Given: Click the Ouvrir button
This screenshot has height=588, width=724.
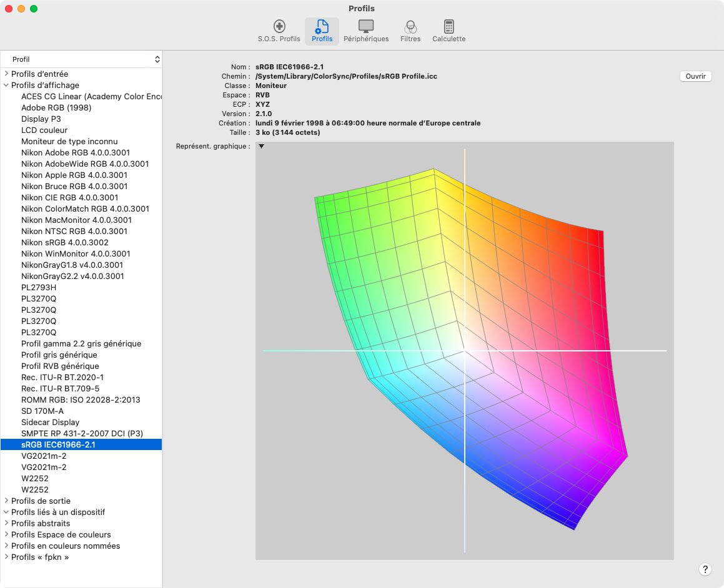Looking at the screenshot, I should coord(694,76).
